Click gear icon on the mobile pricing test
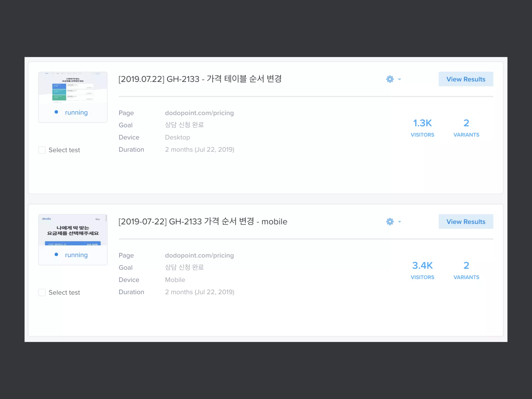Screen dimensions: 532x399 (x=390, y=222)
